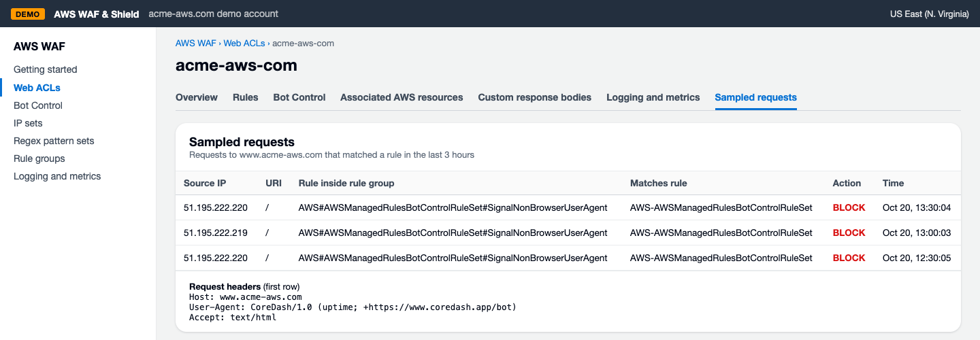Click the Accept: text/html header line
The image size is (980, 340).
233,318
